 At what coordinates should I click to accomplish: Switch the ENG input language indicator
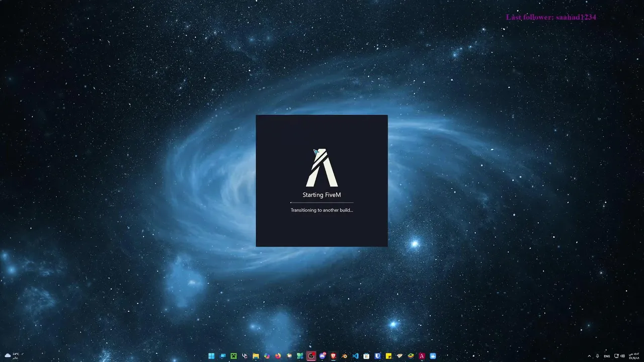coord(607,356)
